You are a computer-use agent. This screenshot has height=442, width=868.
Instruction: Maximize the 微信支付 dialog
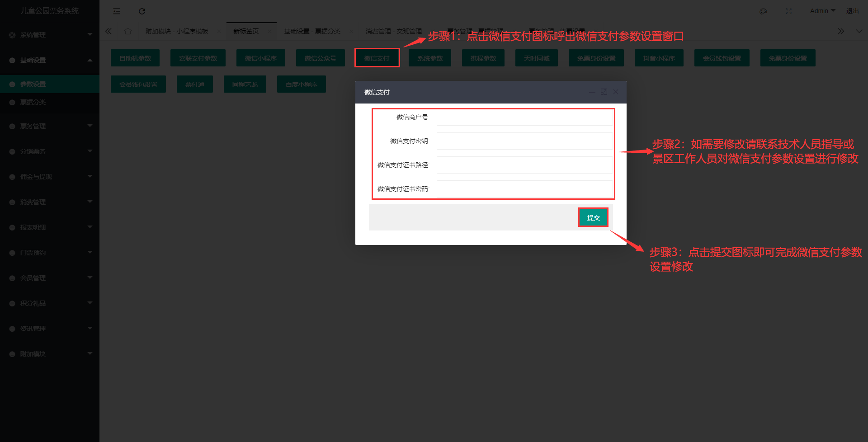click(604, 92)
